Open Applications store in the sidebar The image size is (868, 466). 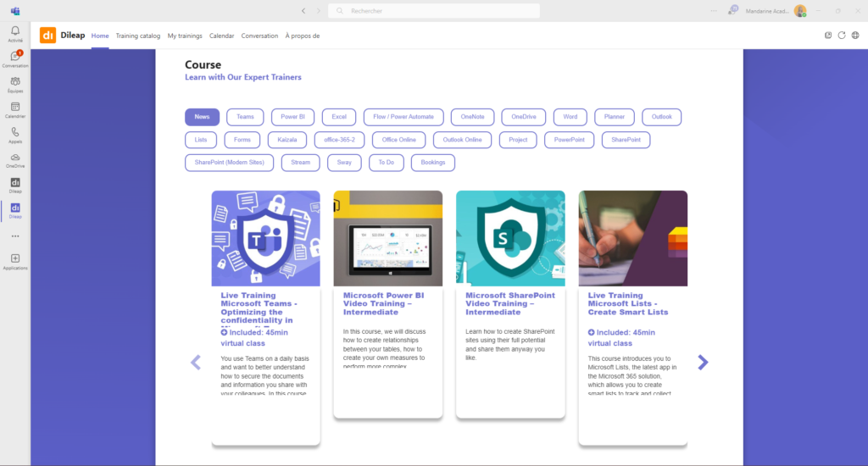[15, 262]
